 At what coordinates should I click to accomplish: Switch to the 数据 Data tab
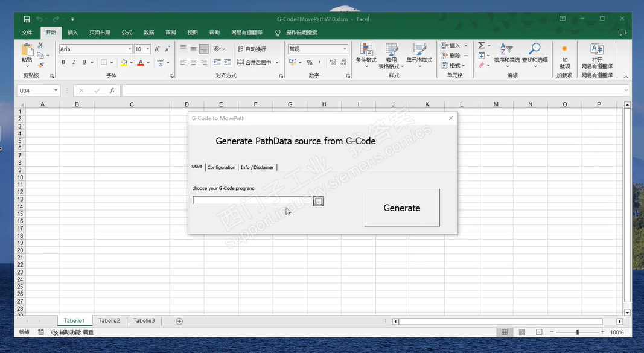[148, 33]
